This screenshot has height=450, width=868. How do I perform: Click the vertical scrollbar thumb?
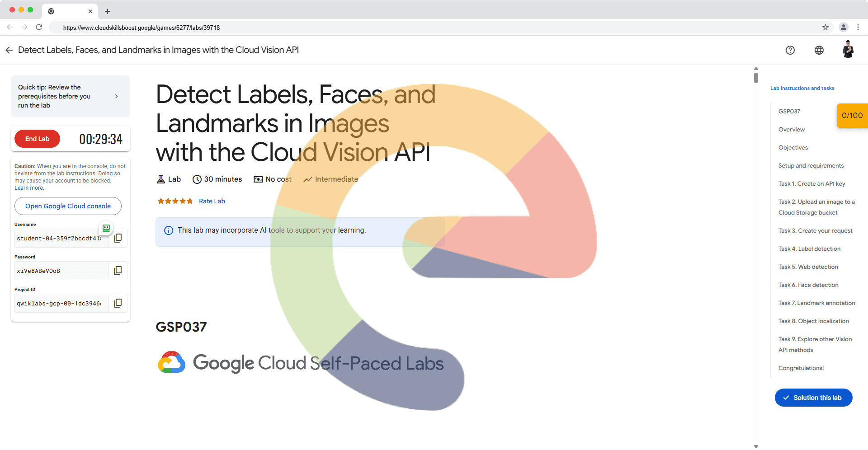[x=756, y=77]
